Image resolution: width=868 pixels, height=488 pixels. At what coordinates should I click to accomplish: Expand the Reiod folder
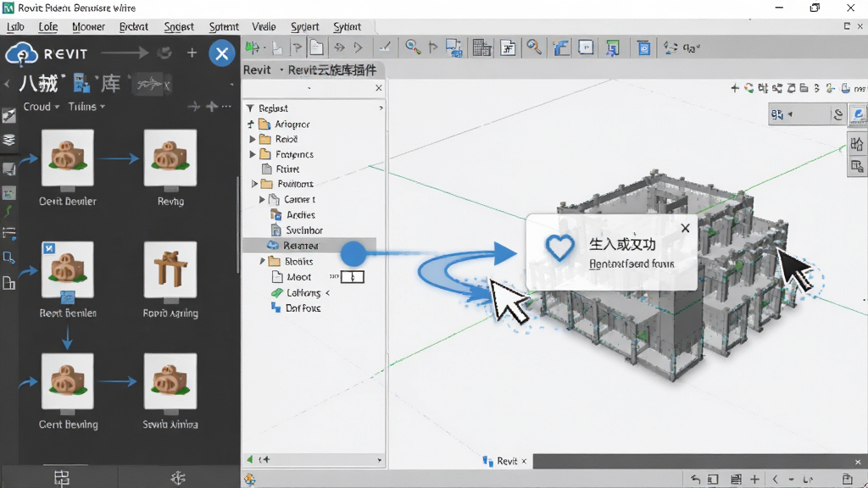pos(253,139)
